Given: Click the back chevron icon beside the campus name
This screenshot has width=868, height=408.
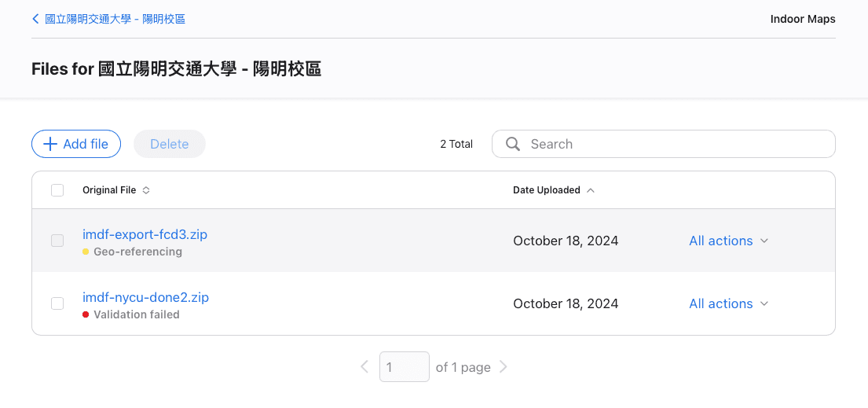Looking at the screenshot, I should [x=35, y=19].
